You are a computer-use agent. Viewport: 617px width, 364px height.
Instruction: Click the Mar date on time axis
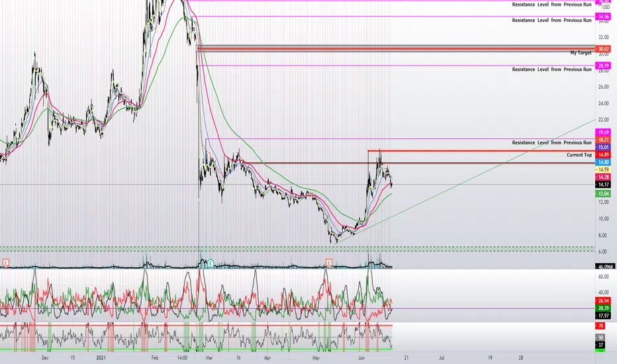[209, 357]
